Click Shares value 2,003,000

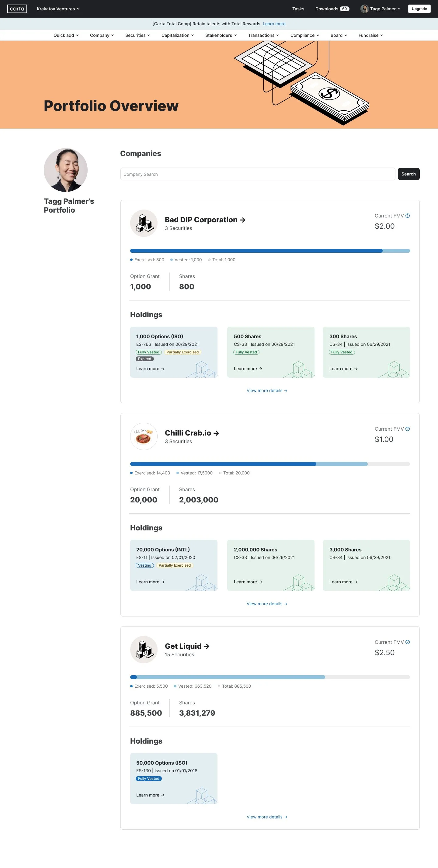pos(198,500)
